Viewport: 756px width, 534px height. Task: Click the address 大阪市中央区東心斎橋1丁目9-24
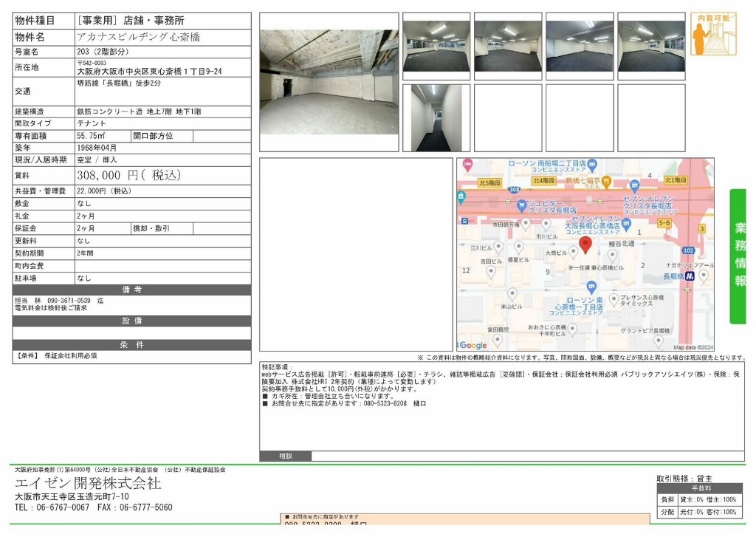149,72
